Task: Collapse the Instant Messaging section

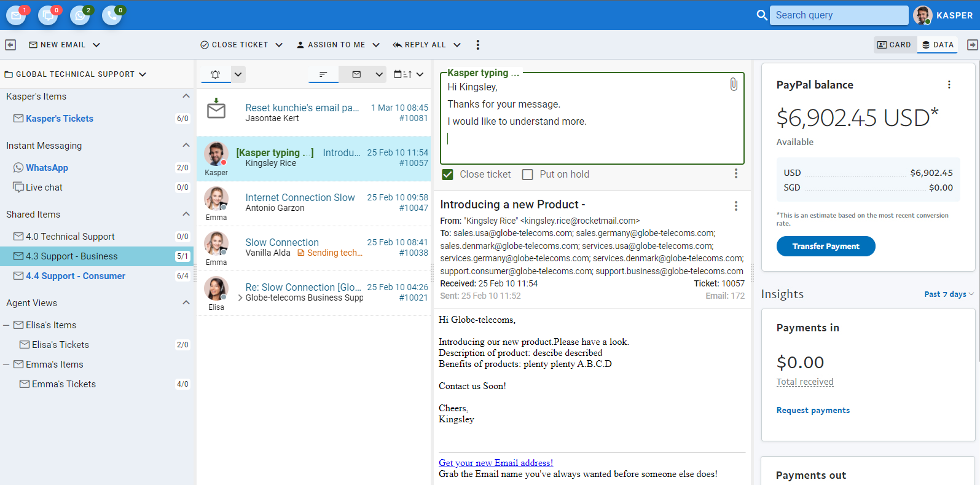Action: (x=186, y=146)
